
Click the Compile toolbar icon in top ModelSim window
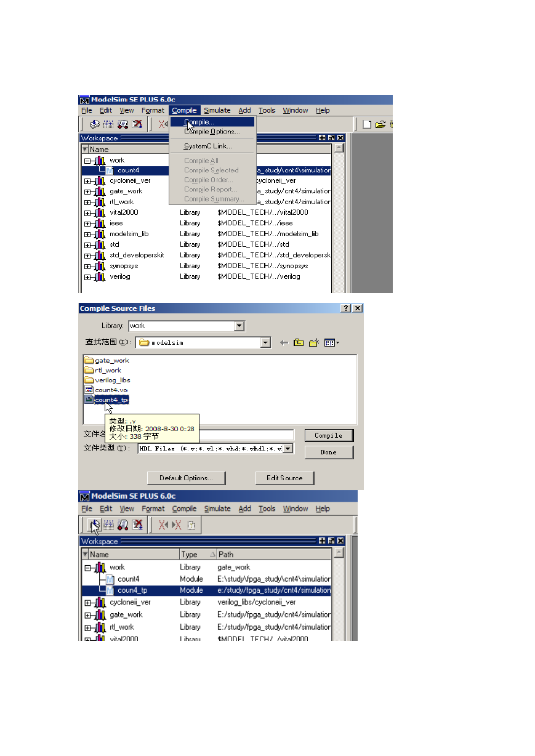tap(95, 124)
